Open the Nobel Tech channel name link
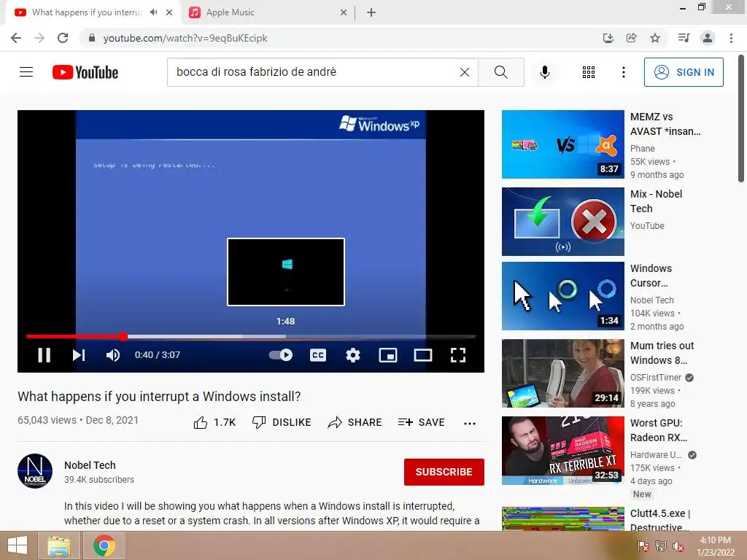The height and width of the screenshot is (560, 747). 90,465
